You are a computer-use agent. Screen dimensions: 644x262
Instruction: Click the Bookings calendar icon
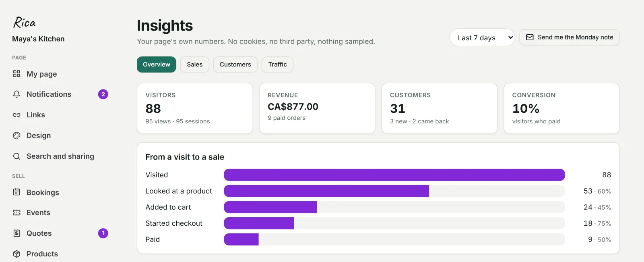(17, 192)
